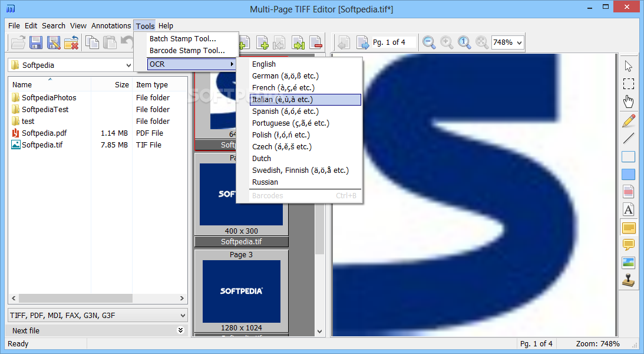Select Softpedia.tif in file list
This screenshot has height=354, width=644.
tap(42, 145)
